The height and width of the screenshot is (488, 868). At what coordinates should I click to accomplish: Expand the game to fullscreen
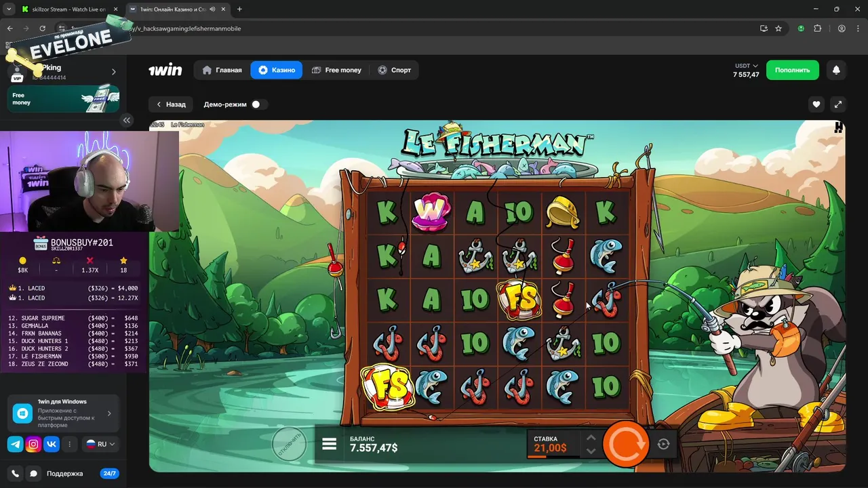tap(838, 104)
